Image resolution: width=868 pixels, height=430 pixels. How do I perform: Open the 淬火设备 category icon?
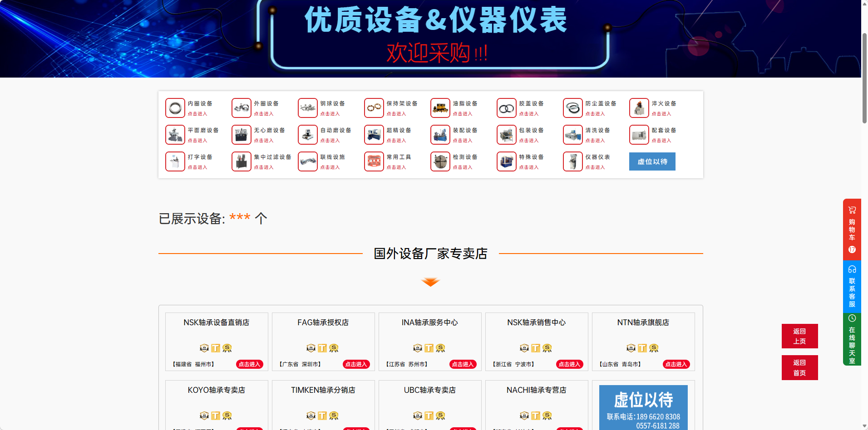(639, 108)
